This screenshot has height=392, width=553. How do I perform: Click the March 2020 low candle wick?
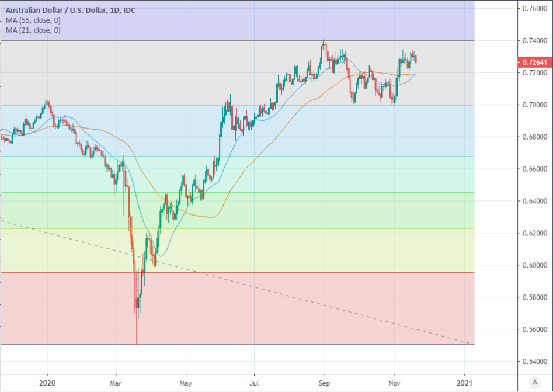[x=137, y=333]
